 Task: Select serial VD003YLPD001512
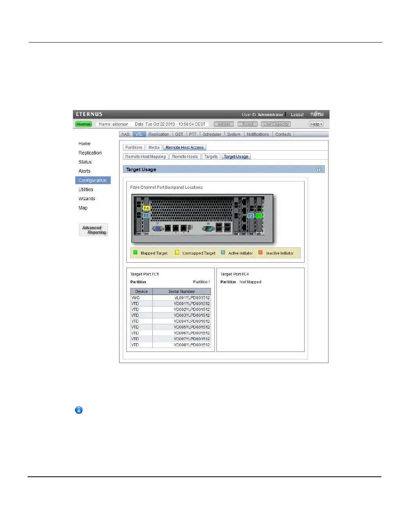click(x=192, y=315)
